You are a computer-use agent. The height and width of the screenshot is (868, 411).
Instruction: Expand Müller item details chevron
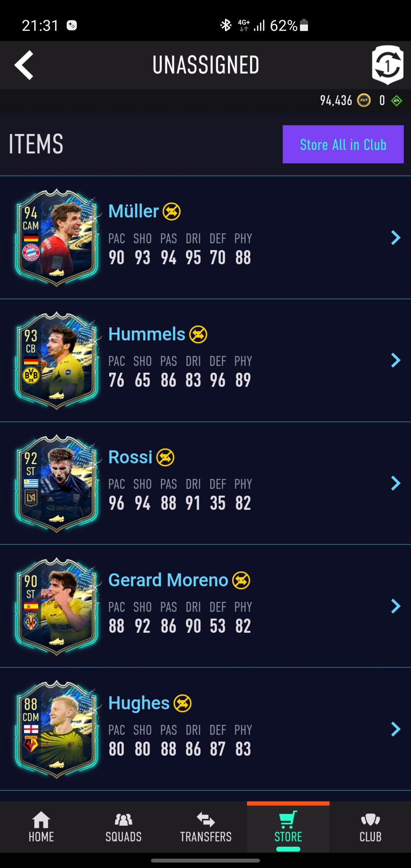396,237
